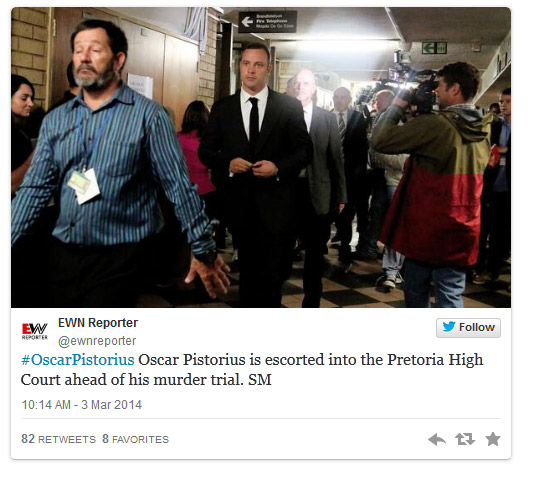View the 82 retweets list

coord(58,439)
